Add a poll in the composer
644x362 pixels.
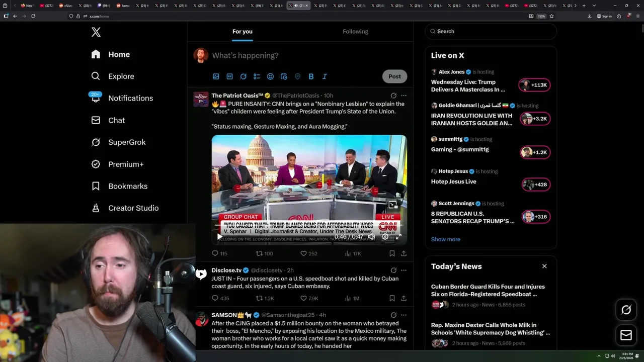point(257,76)
